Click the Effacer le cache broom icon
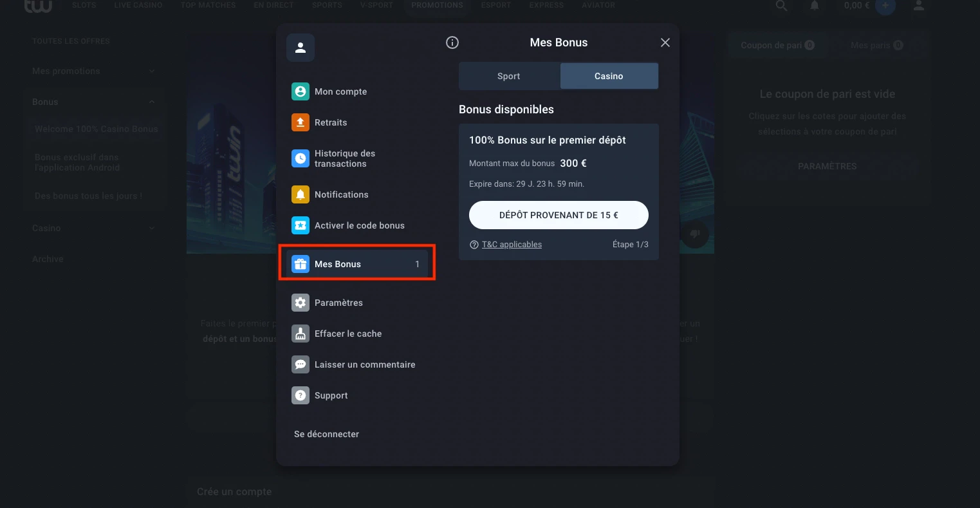The height and width of the screenshot is (508, 980). click(x=300, y=334)
